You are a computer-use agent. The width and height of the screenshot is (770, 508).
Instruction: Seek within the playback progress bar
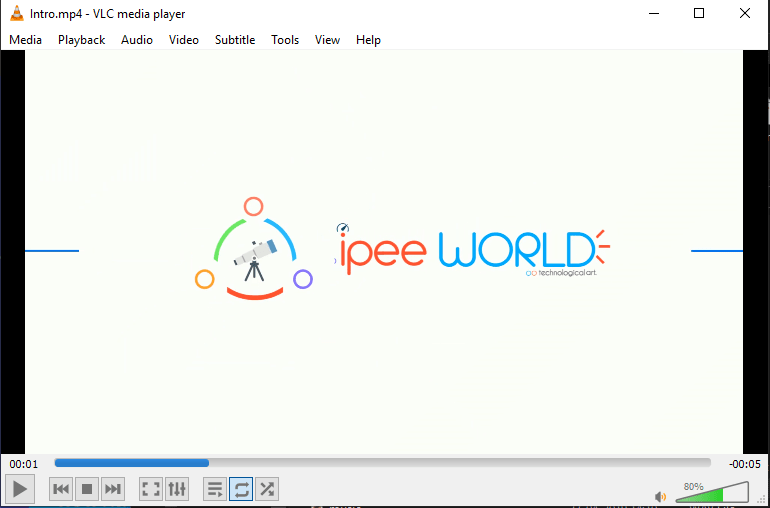(x=383, y=463)
